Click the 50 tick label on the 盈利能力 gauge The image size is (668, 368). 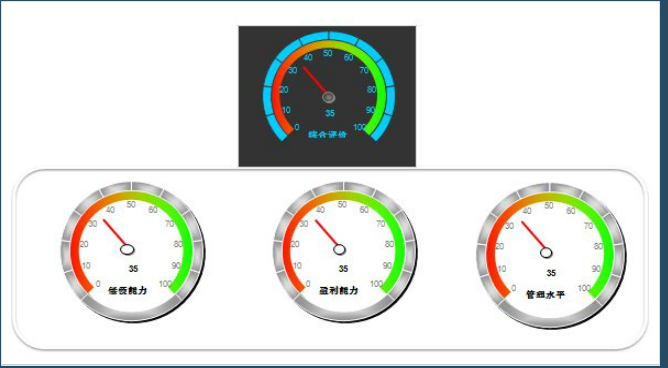coord(342,204)
